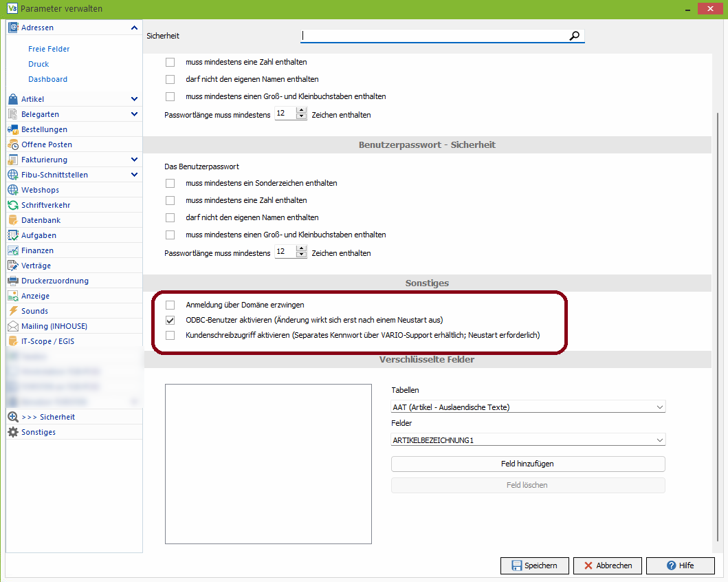The height and width of the screenshot is (582, 728).
Task: Click the Mailing (INHOUSE) envelope icon
Action: (13, 326)
